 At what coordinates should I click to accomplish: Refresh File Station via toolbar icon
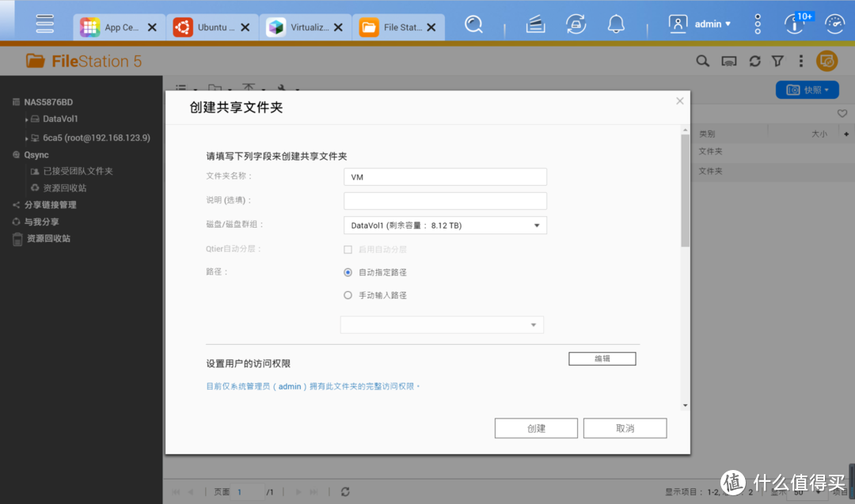754,61
